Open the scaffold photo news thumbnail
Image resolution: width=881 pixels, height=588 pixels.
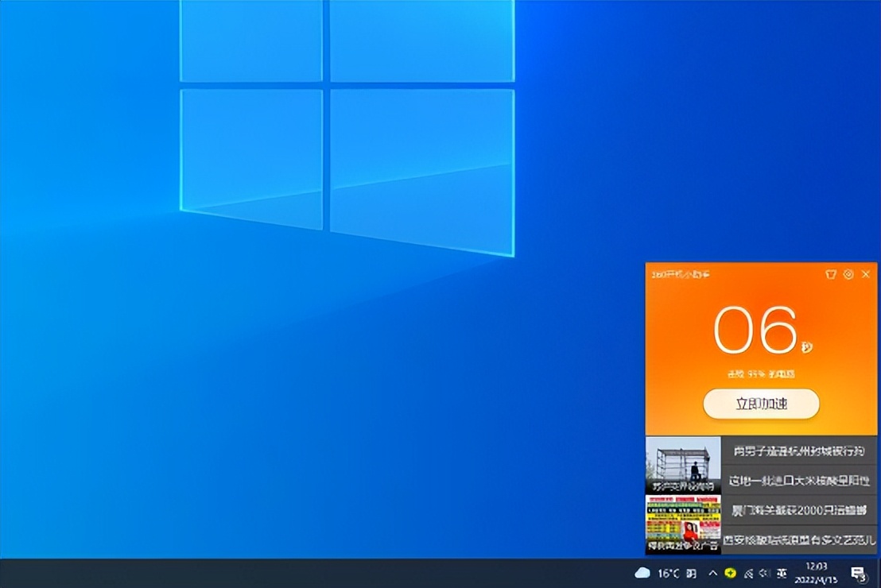coord(683,465)
